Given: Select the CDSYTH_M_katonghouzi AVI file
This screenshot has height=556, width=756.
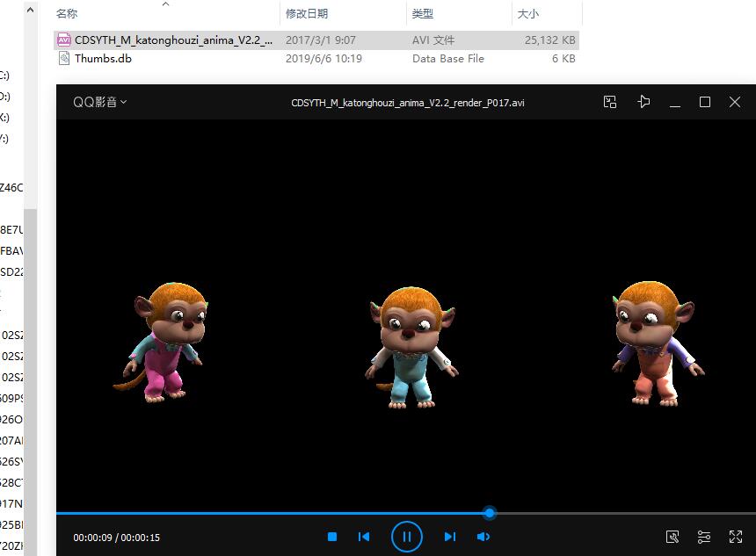Looking at the screenshot, I should [172, 40].
